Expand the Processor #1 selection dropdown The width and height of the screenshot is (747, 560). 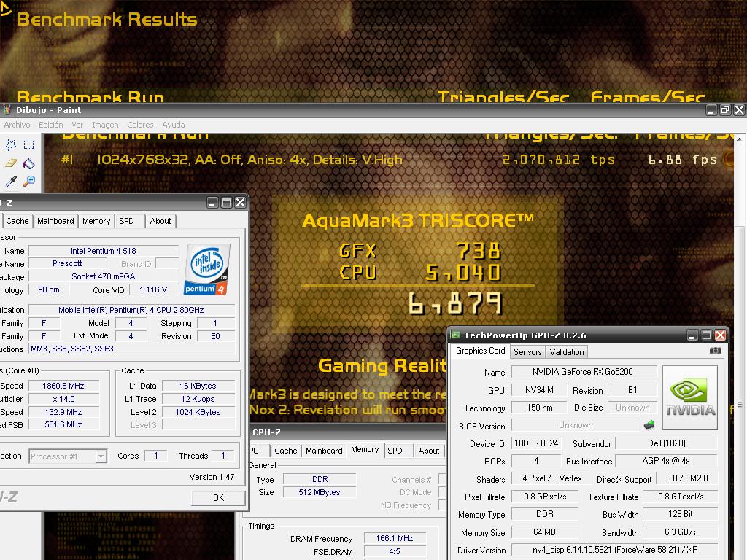point(101,456)
